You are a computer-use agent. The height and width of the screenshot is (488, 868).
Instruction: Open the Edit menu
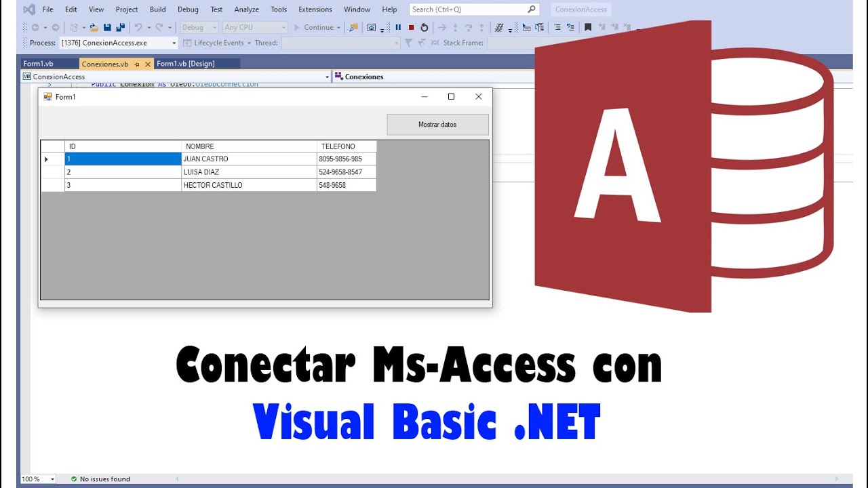click(71, 9)
